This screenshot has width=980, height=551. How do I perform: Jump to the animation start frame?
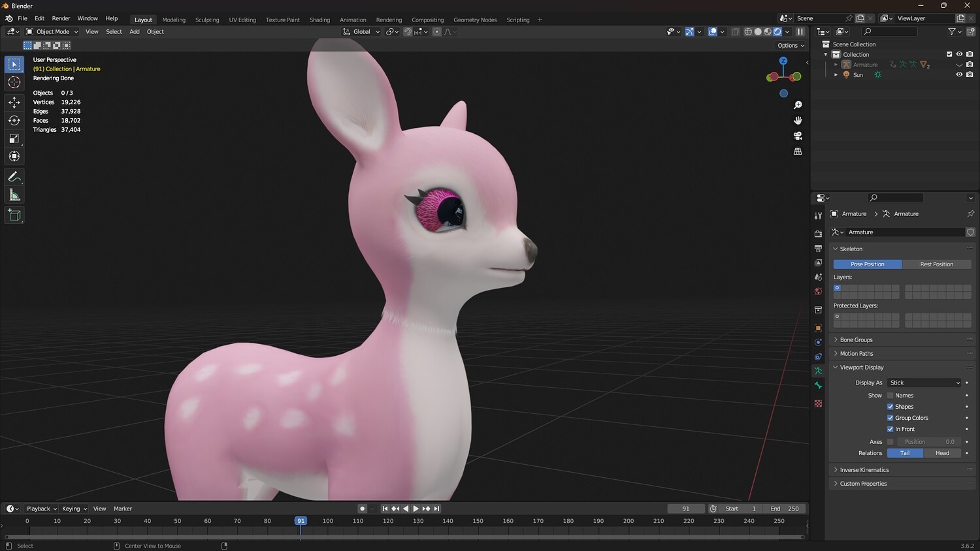click(x=385, y=509)
